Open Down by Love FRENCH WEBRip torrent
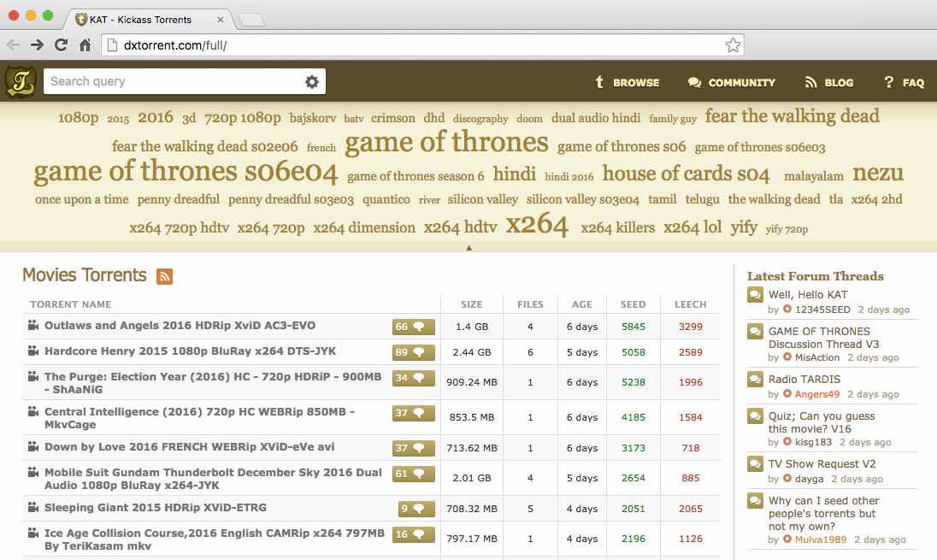 click(190, 447)
